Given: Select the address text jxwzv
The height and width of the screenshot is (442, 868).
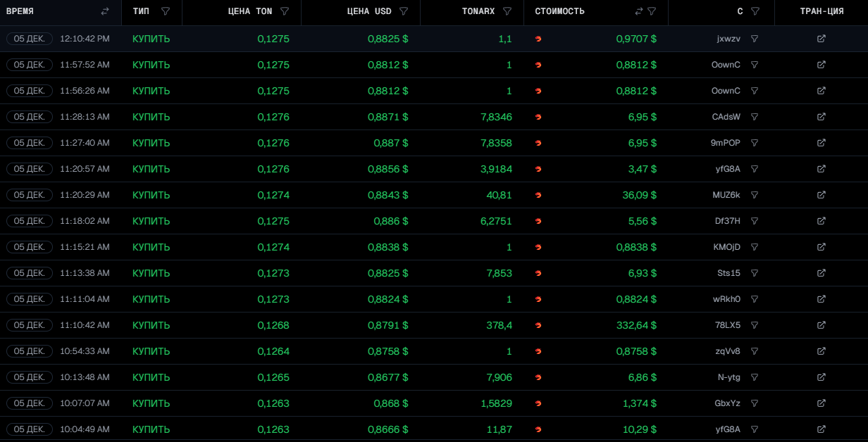Looking at the screenshot, I should coord(728,39).
